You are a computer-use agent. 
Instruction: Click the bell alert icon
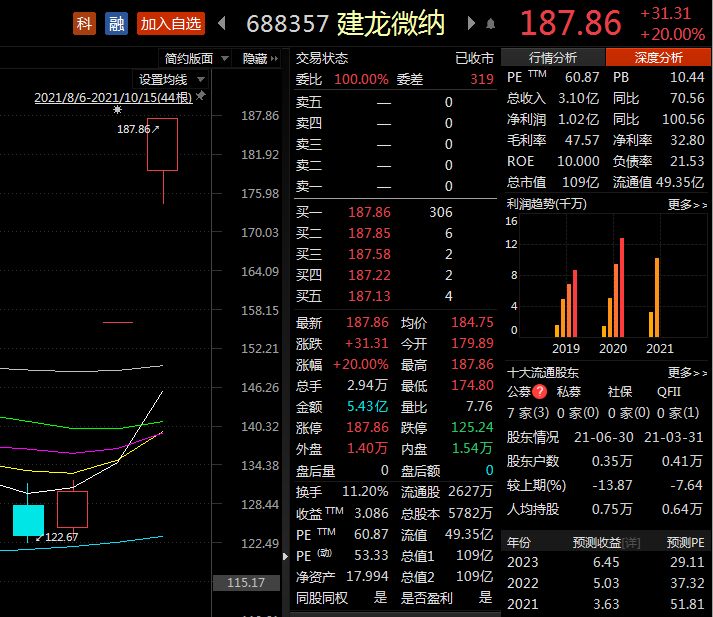click(x=490, y=24)
